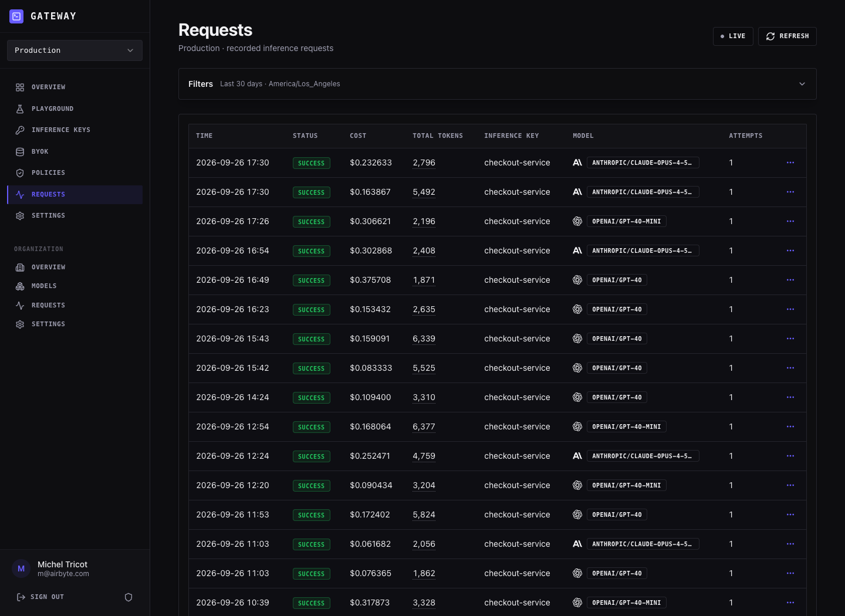Click the OpenAI logo in the 16:49 row
Screen dimensions: 845x616
pyautogui.click(x=577, y=280)
